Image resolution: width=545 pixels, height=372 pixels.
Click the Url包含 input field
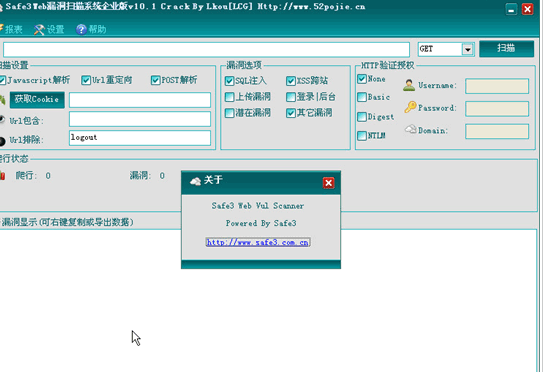pyautogui.click(x=140, y=119)
